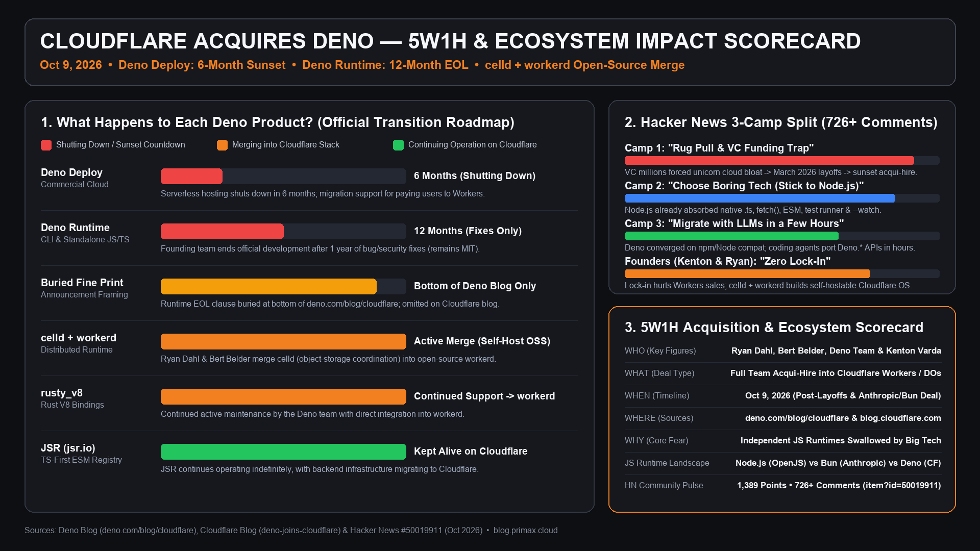
Task: Click 'Deno Deploy: 6-Month Sunset' in subtitle
Action: coord(202,65)
